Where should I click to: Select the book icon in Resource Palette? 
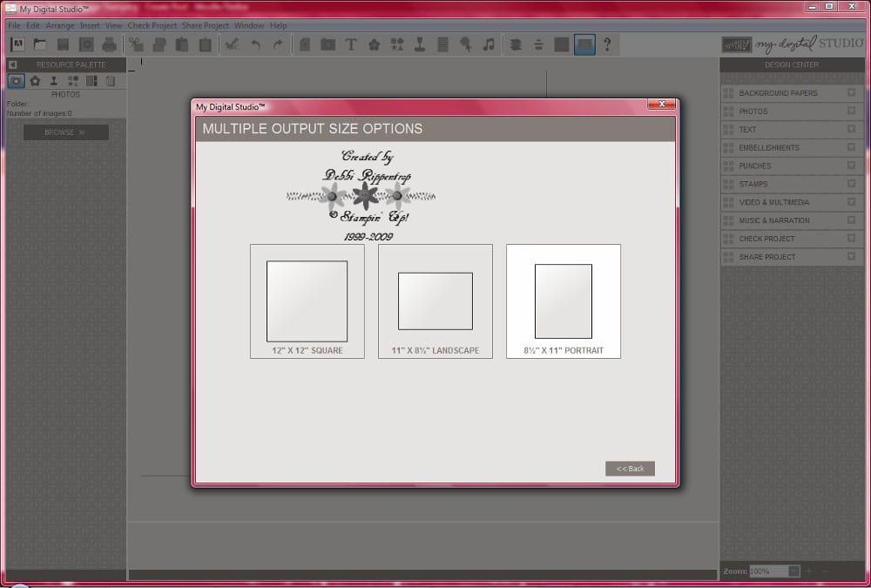click(111, 81)
